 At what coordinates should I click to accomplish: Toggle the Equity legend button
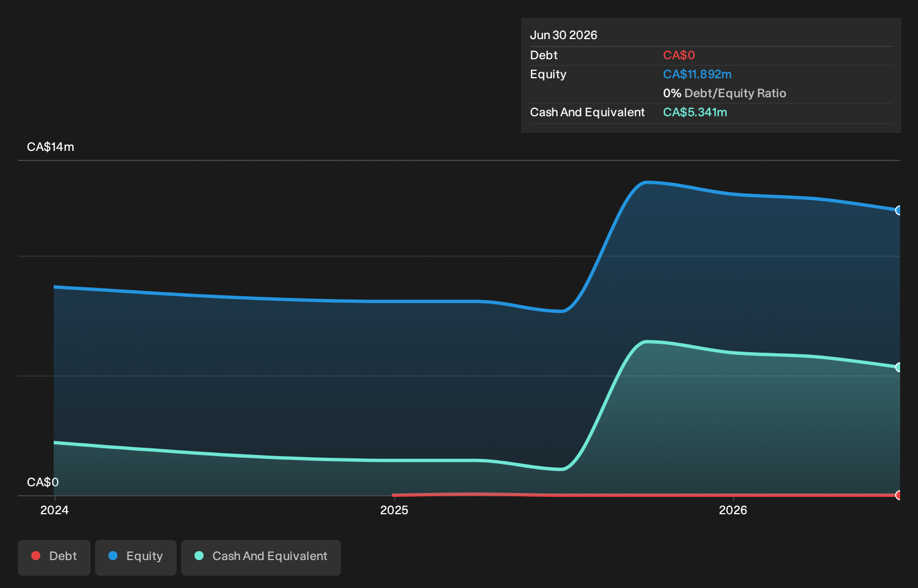(x=136, y=557)
